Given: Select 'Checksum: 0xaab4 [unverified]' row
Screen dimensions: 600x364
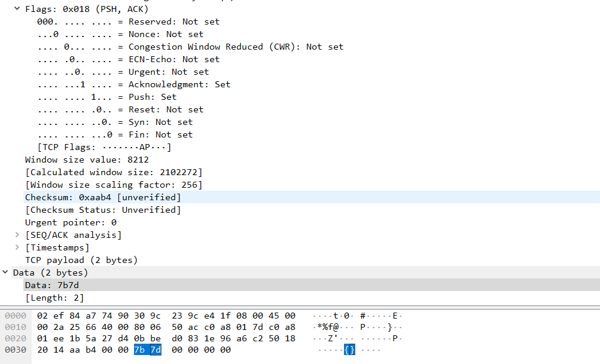Looking at the screenshot, I should tap(312, 197).
